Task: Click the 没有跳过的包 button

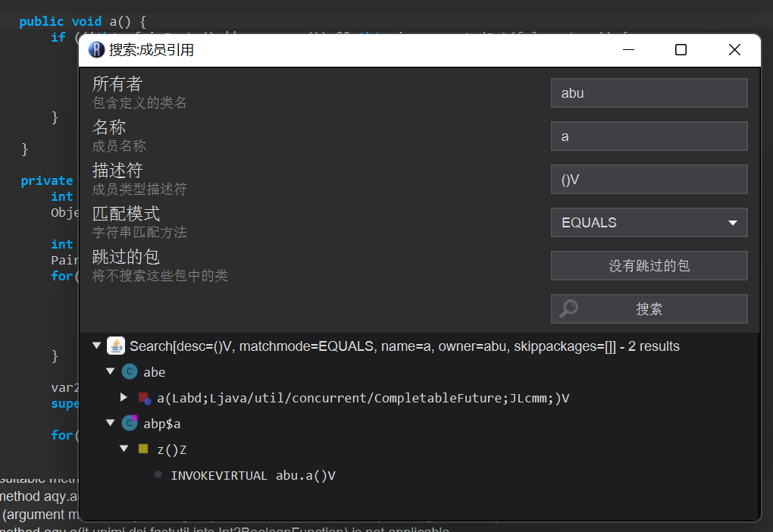Action: (648, 265)
